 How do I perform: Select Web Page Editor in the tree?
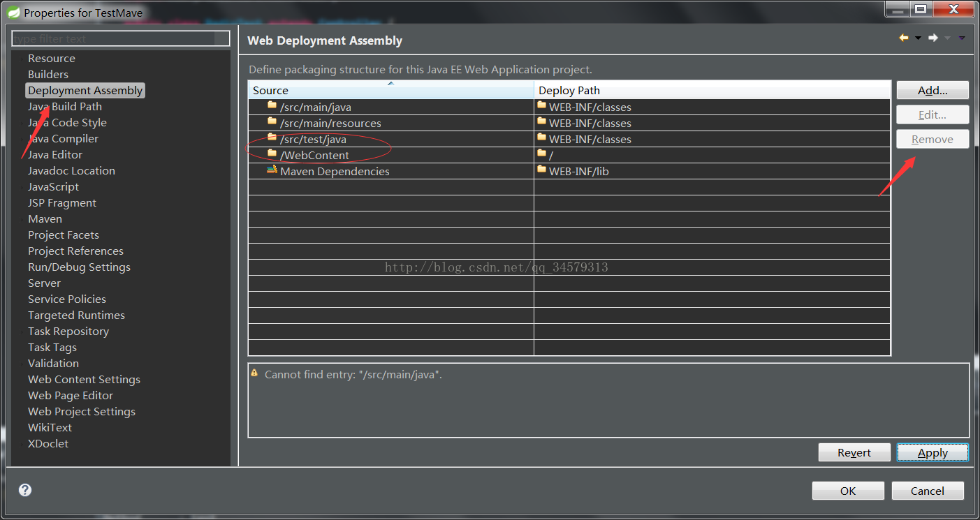click(x=71, y=396)
